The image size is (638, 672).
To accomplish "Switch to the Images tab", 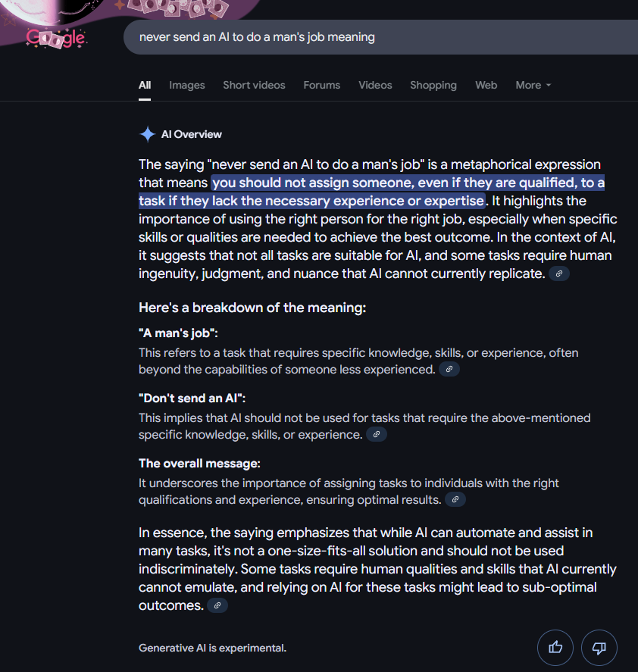I will coord(187,85).
